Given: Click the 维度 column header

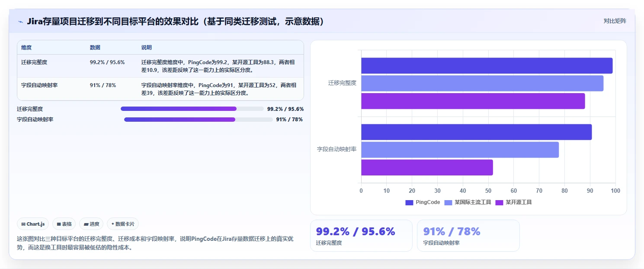Looking at the screenshot, I should point(26,47).
